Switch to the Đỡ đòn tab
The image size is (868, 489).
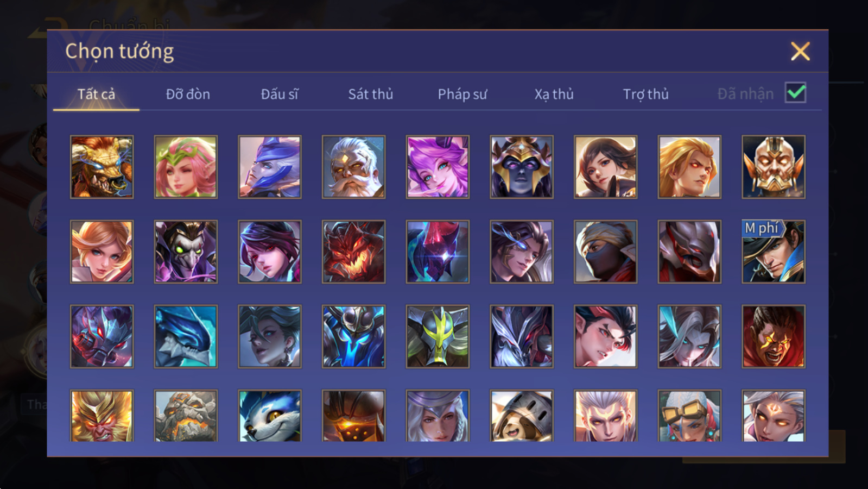click(x=188, y=94)
